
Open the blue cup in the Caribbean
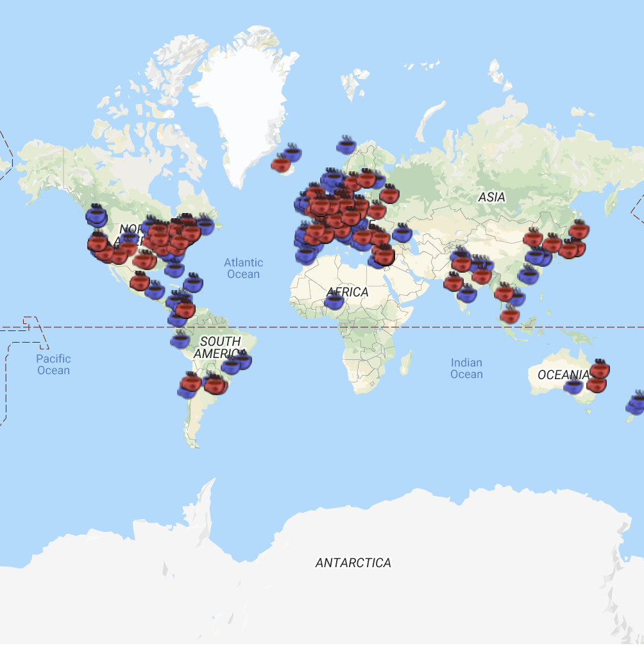click(193, 283)
